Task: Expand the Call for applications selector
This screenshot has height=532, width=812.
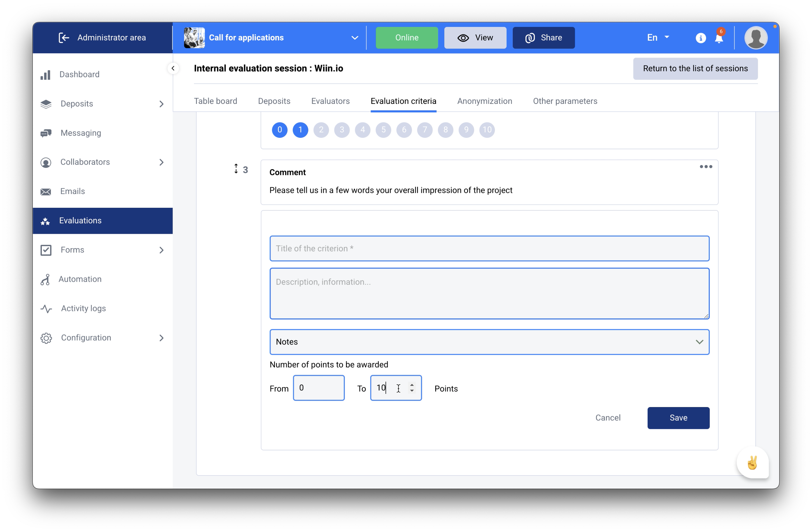Action: tap(355, 37)
